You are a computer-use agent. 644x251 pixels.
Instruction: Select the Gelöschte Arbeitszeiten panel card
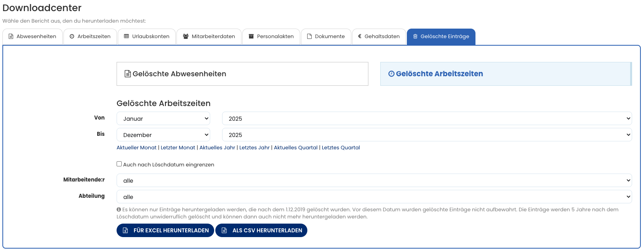(x=505, y=74)
